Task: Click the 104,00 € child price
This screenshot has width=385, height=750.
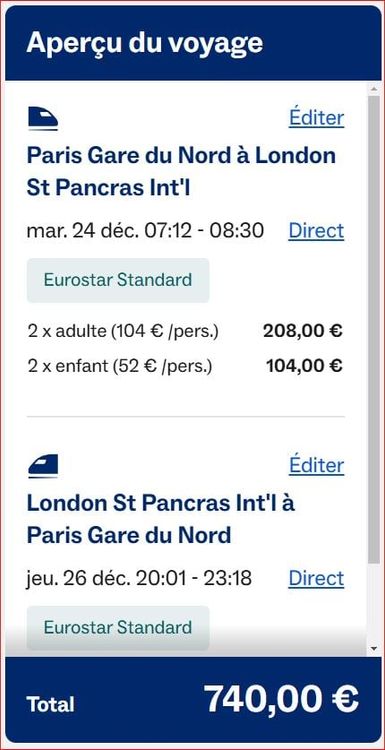Action: click(304, 366)
